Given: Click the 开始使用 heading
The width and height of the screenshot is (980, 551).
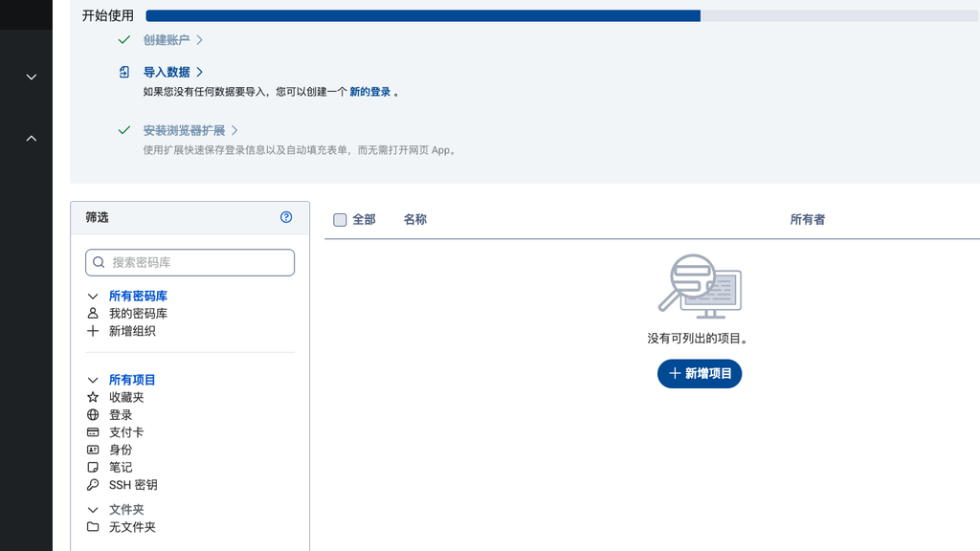Looking at the screenshot, I should pos(108,15).
